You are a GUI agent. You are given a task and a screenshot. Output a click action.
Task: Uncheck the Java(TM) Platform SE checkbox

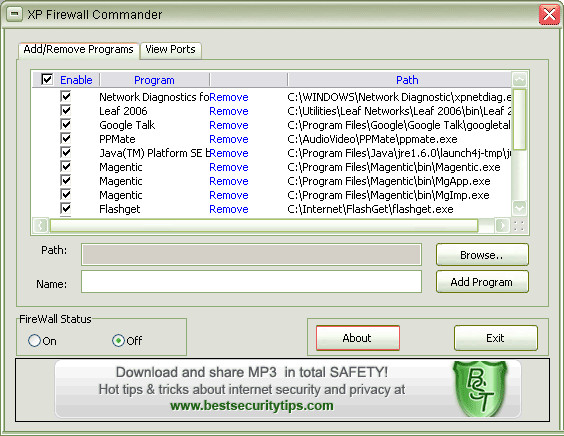[x=66, y=153]
